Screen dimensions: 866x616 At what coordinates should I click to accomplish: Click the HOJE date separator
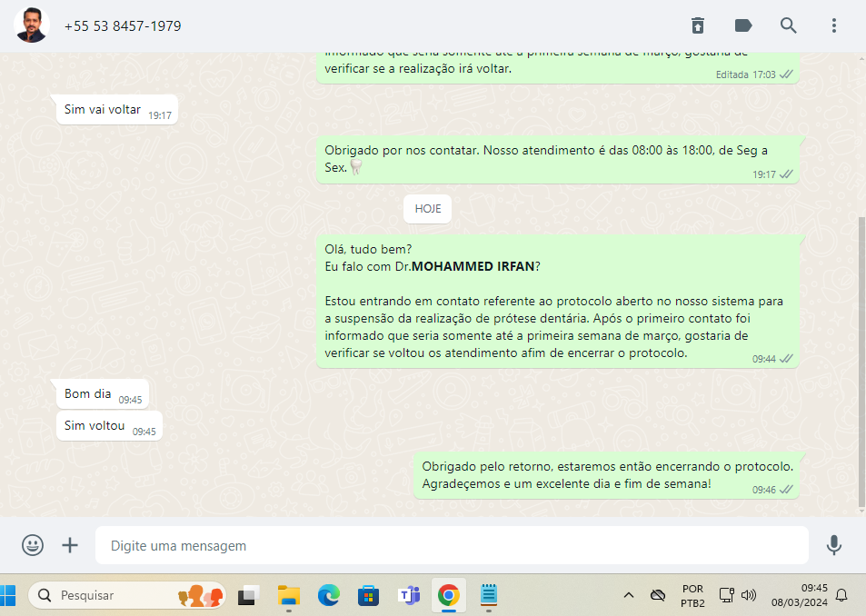[x=427, y=209]
